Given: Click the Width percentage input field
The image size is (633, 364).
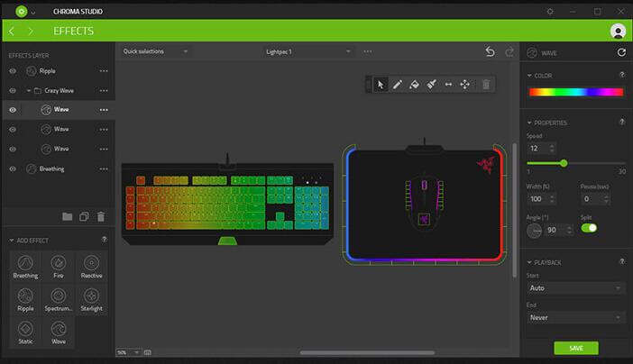Looking at the screenshot, I should point(538,198).
